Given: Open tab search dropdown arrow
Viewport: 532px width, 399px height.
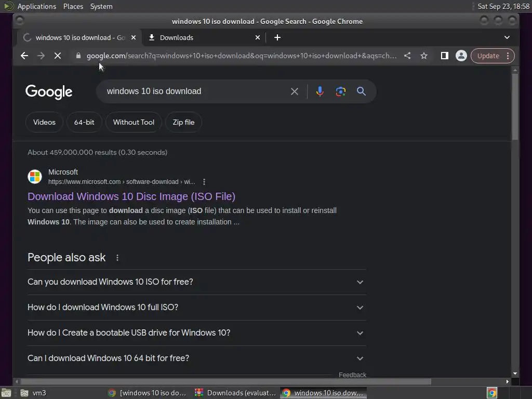Looking at the screenshot, I should (x=507, y=37).
